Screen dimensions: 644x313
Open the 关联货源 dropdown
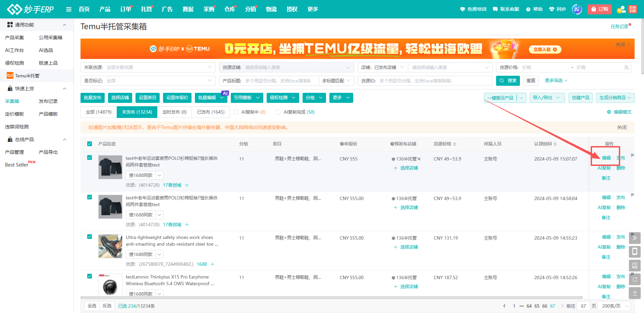pos(148,67)
